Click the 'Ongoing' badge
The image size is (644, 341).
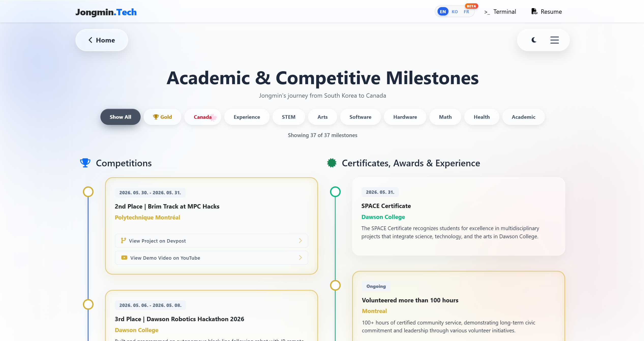click(376, 286)
